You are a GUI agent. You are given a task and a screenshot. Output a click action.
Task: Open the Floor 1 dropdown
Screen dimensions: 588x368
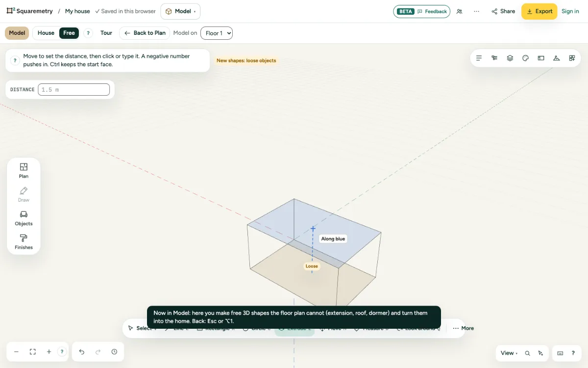pyautogui.click(x=217, y=33)
